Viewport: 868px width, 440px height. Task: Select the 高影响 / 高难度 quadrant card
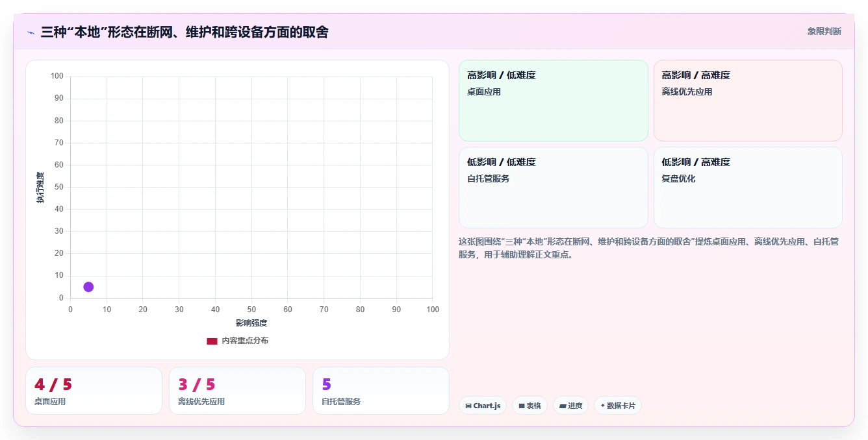pos(748,101)
